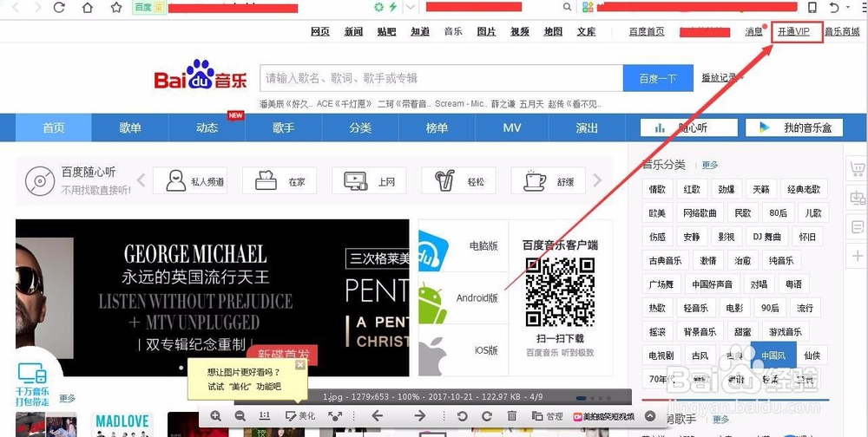Open 管理 image manager

(548, 416)
